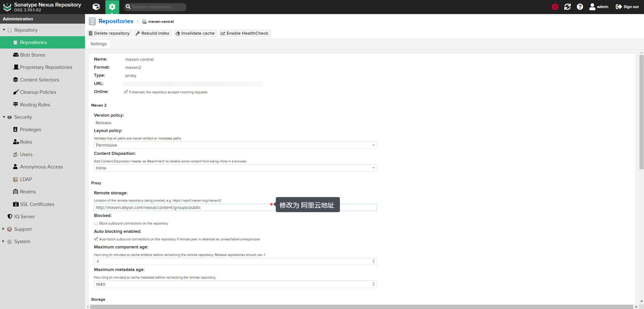Click the Refresh icon in header
Image resolution: width=644 pixels, height=309 pixels.
(x=567, y=7)
